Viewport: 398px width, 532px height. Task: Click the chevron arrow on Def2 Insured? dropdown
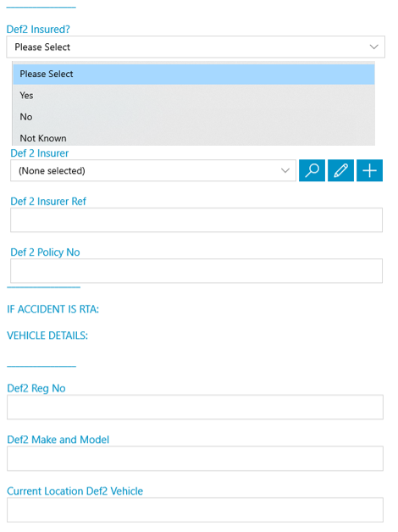pyautogui.click(x=374, y=47)
